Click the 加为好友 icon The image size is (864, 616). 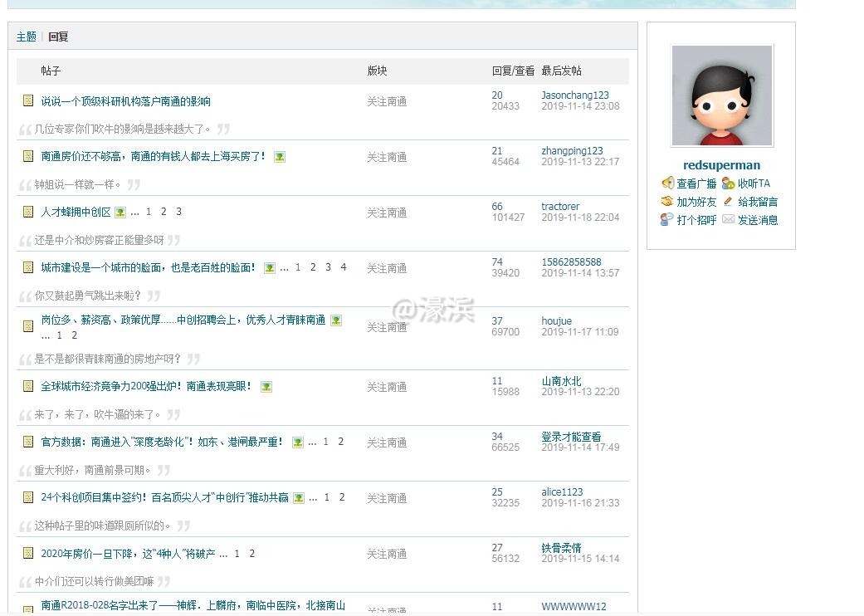(666, 202)
